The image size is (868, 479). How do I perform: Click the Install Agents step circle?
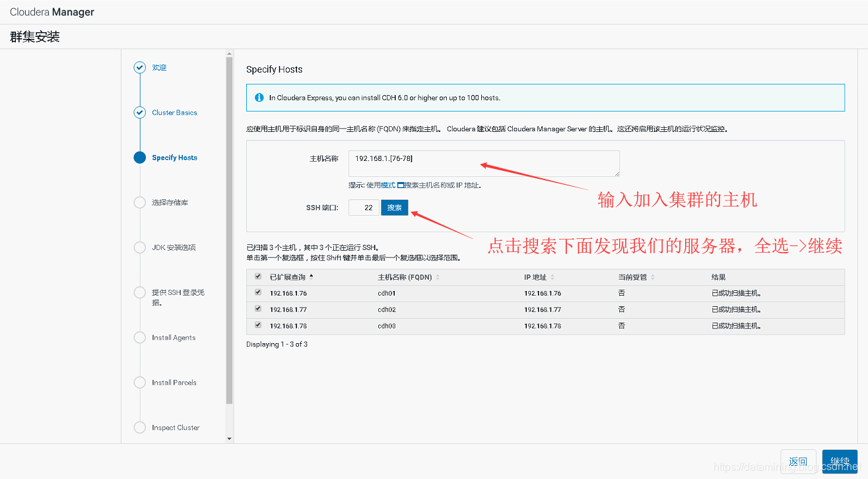[139, 337]
